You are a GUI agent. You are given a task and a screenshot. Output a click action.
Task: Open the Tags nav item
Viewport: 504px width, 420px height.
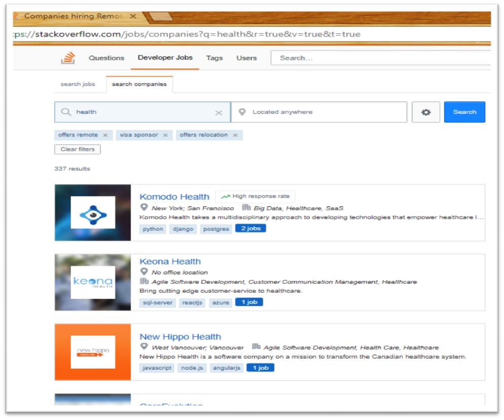[x=214, y=58]
